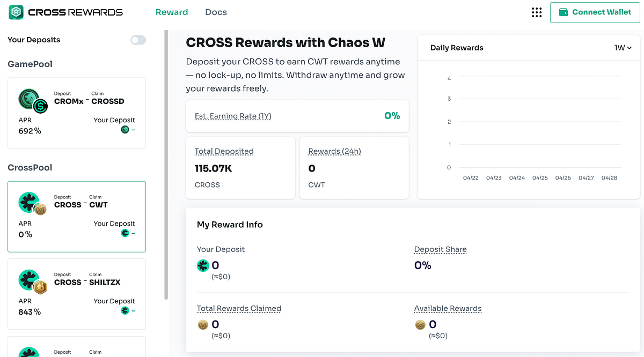644x357 pixels.
Task: Open the Docs tab
Action: (x=216, y=12)
